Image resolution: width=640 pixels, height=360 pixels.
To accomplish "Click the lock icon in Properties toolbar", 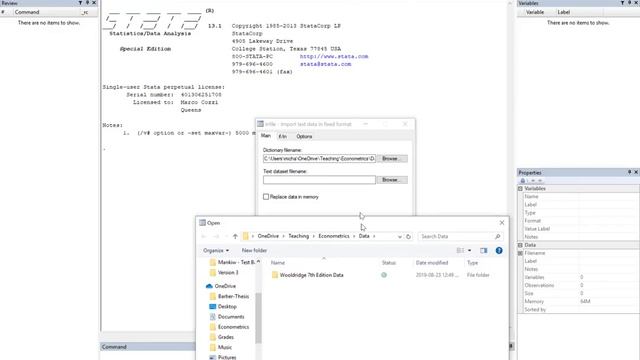I will click(522, 180).
